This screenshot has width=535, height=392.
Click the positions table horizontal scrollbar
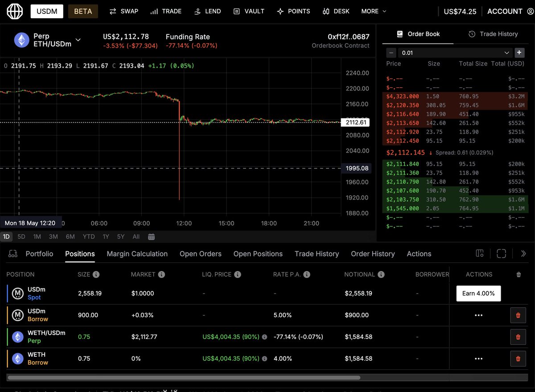click(184, 378)
